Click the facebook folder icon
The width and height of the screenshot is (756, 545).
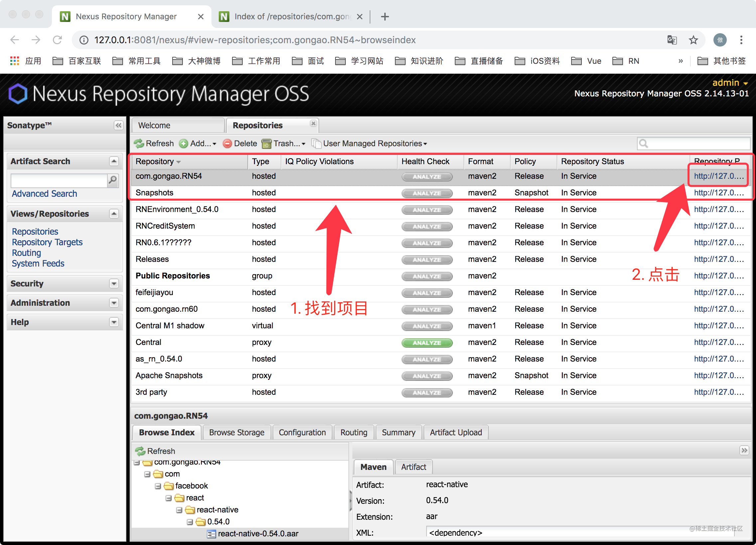169,486
